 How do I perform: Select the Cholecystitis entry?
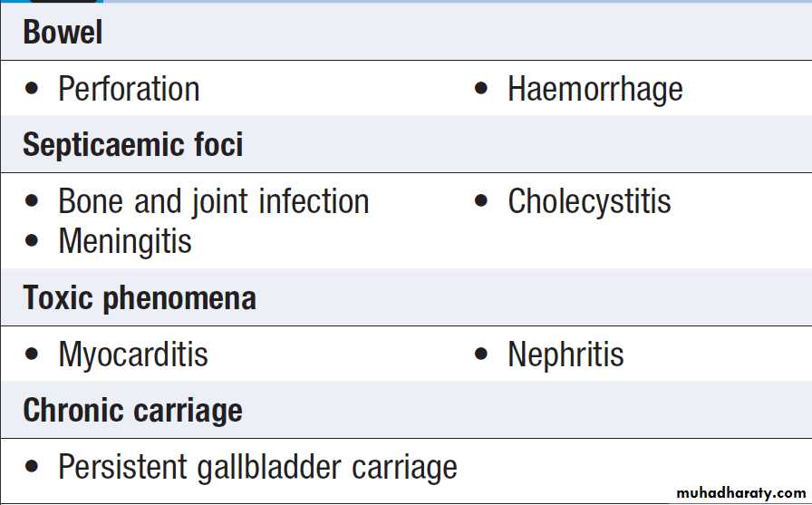click(x=589, y=201)
